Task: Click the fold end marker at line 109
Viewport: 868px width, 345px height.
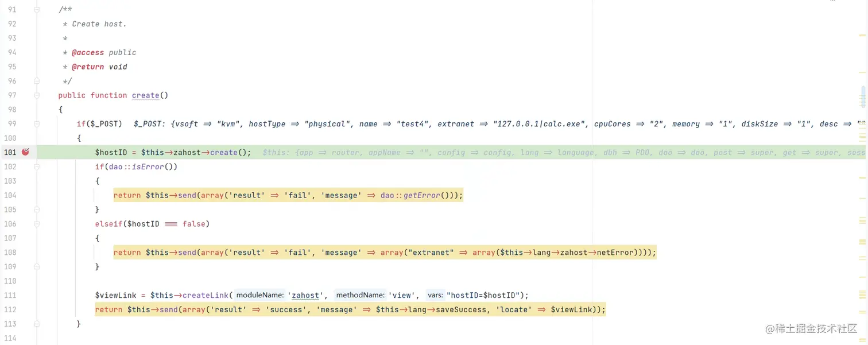Action: pyautogui.click(x=37, y=267)
